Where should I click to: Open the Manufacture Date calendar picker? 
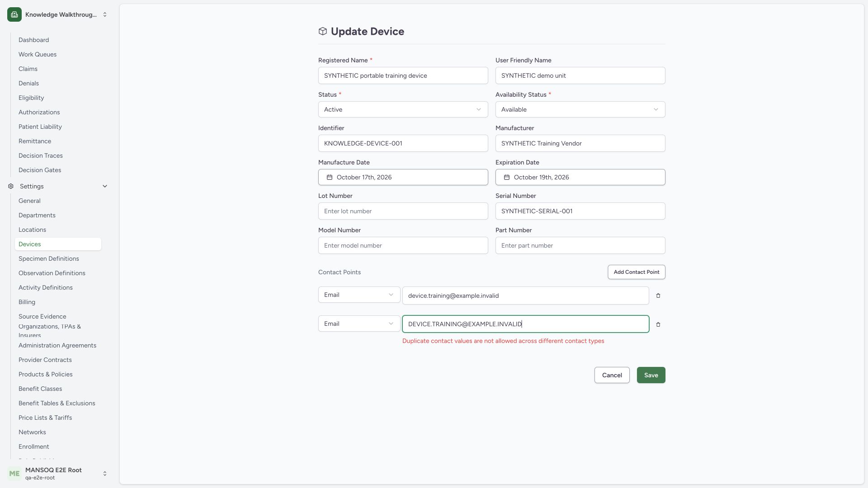click(403, 177)
